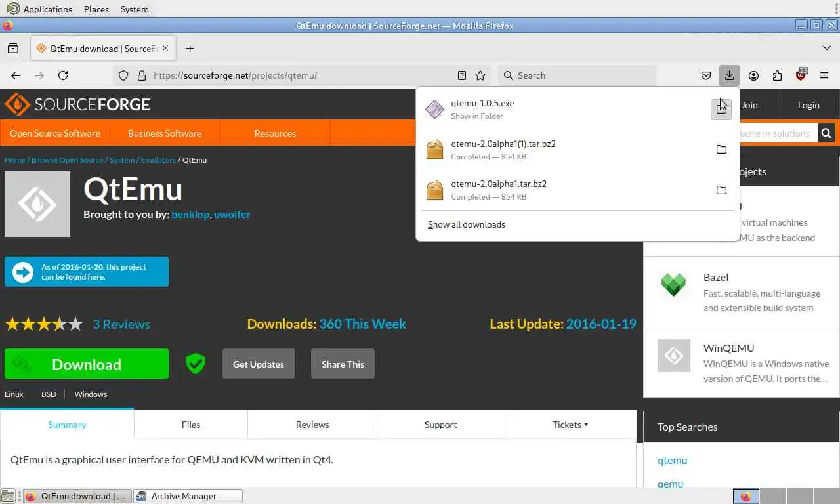Switch to the Summary tab
Image resolution: width=840 pixels, height=504 pixels.
click(67, 425)
